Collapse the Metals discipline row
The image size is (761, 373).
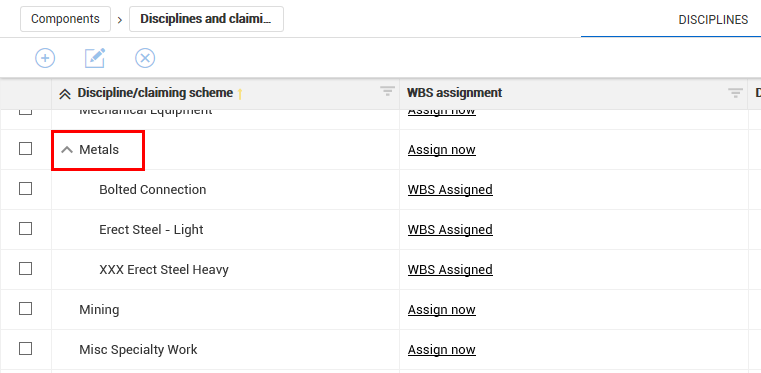click(x=66, y=150)
